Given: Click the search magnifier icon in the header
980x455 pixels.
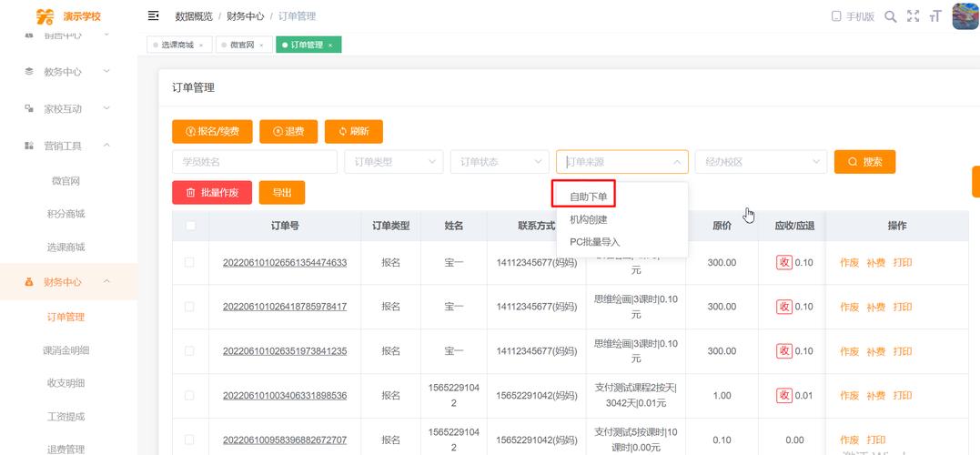Looking at the screenshot, I should tap(890, 16).
